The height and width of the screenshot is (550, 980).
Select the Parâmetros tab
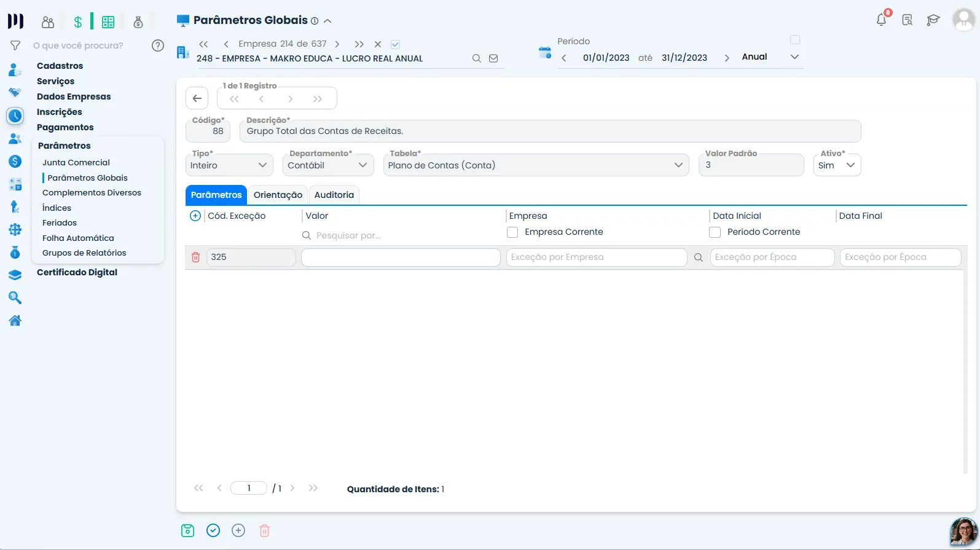216,195
